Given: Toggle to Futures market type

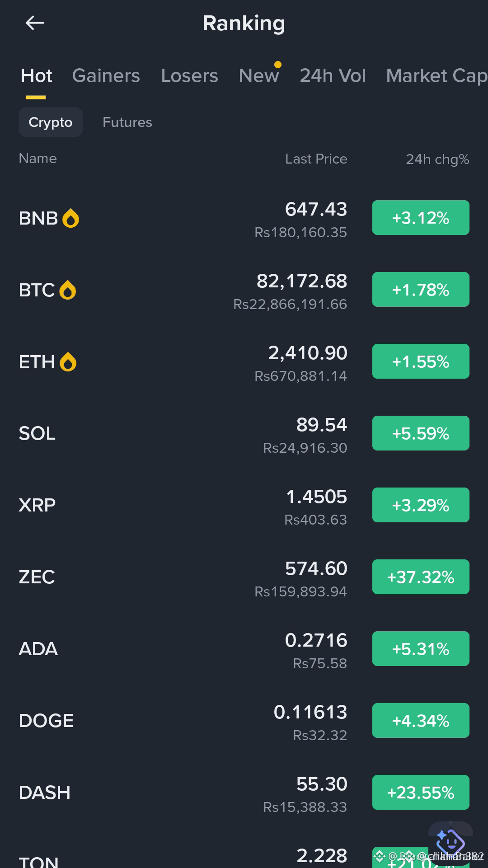Looking at the screenshot, I should [127, 122].
